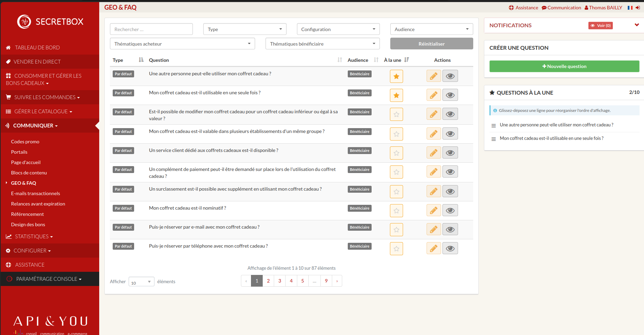The width and height of the screenshot is (644, 335).
Task: Toggle visibility of 'Une autre personne' question
Action: [x=450, y=76]
